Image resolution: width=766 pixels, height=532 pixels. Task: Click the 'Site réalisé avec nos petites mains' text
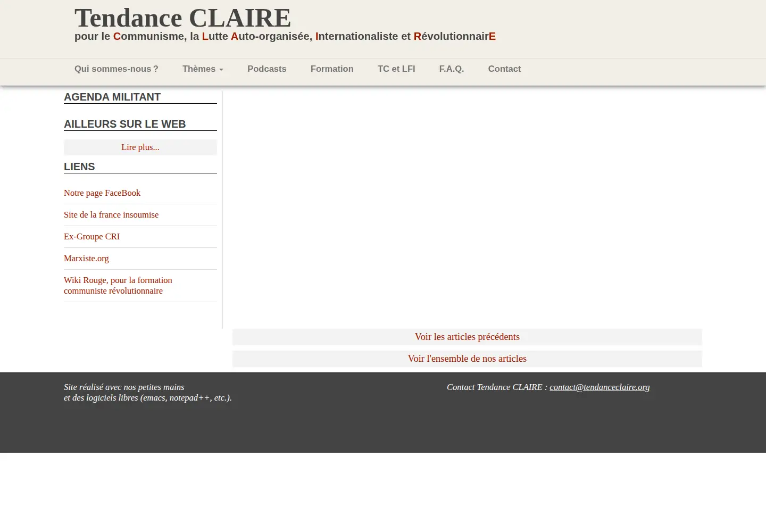pyautogui.click(x=124, y=387)
